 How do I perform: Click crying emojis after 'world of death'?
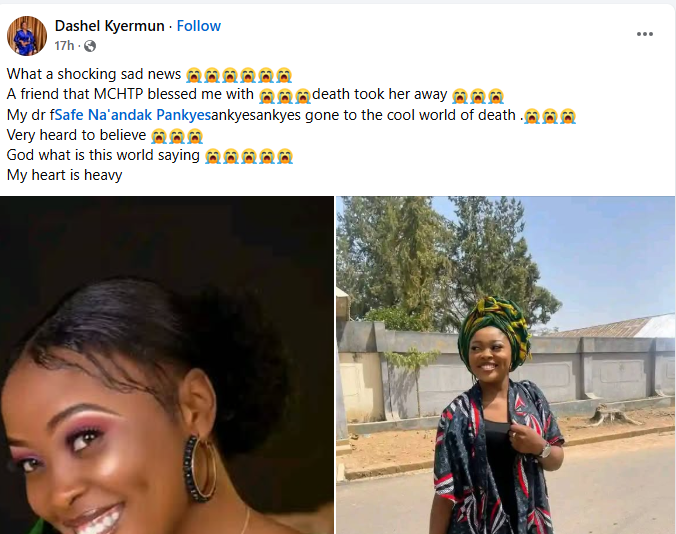tap(550, 115)
